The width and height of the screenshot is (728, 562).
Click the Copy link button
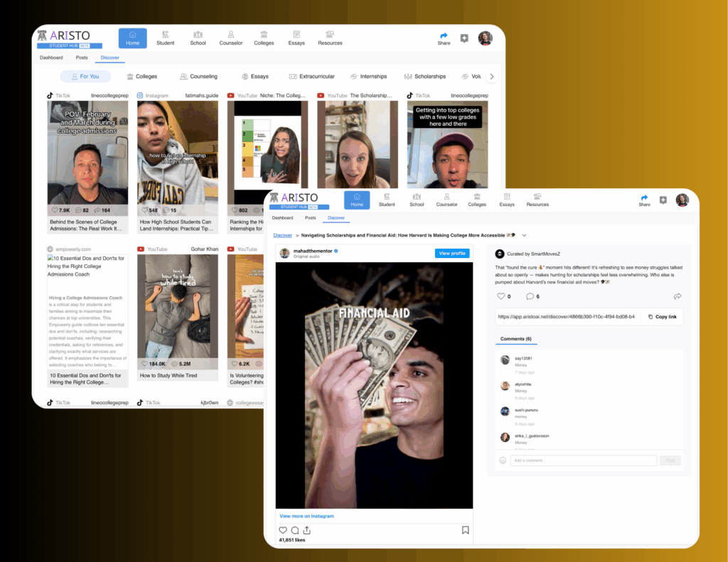click(x=663, y=317)
